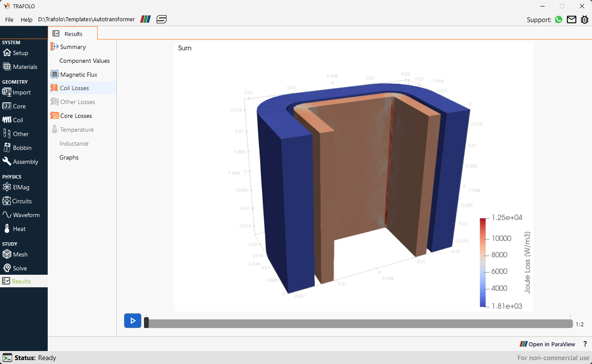Select the Waveform sine icon
This screenshot has width=592, height=364.
coord(7,215)
